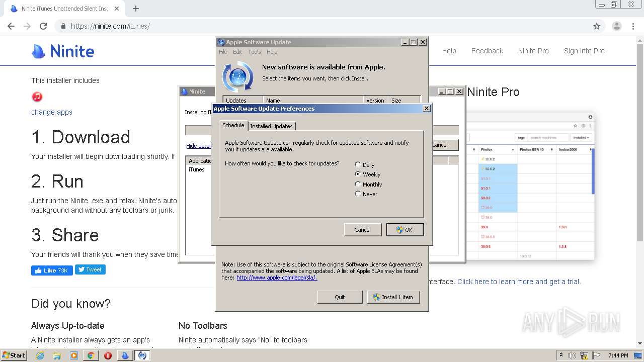644x362 pixels.
Task: Click Hide details in the Ninite window
Action: [x=199, y=146]
